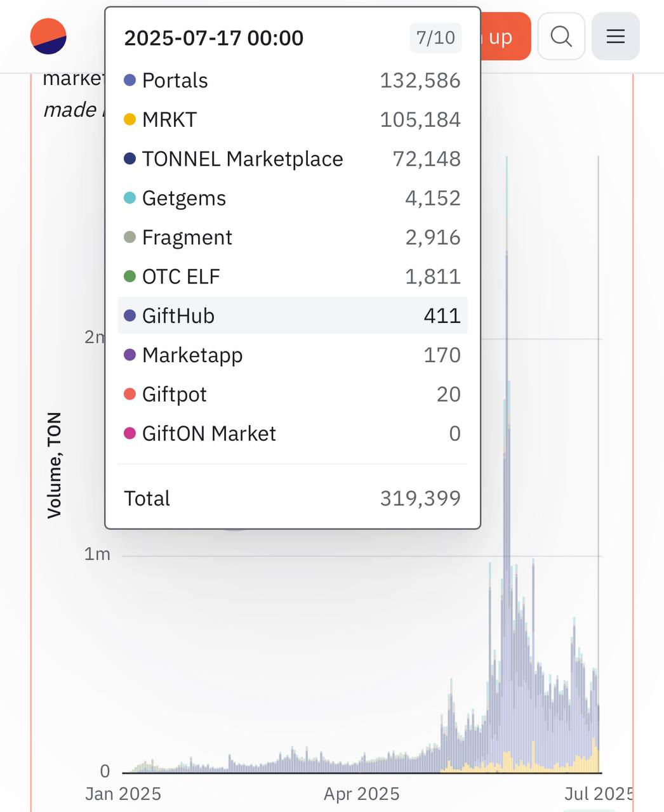
Task: Select the TONNEL Marketplace label
Action: pos(242,159)
